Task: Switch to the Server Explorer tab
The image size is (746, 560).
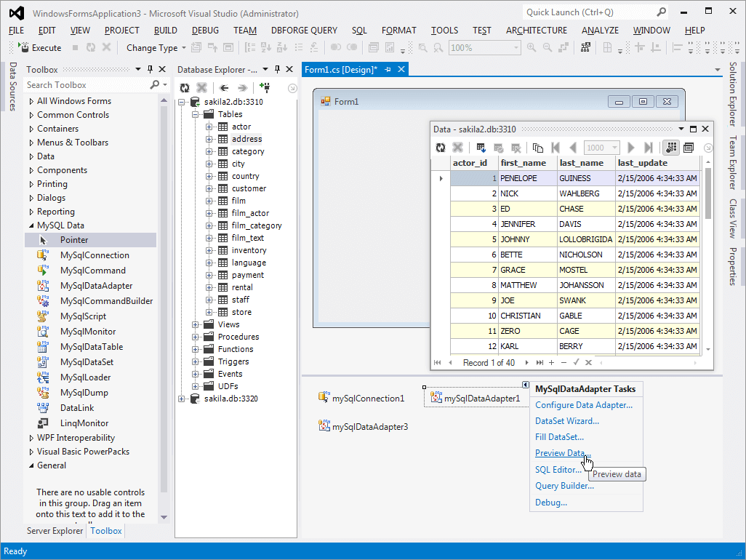Action: (x=55, y=530)
